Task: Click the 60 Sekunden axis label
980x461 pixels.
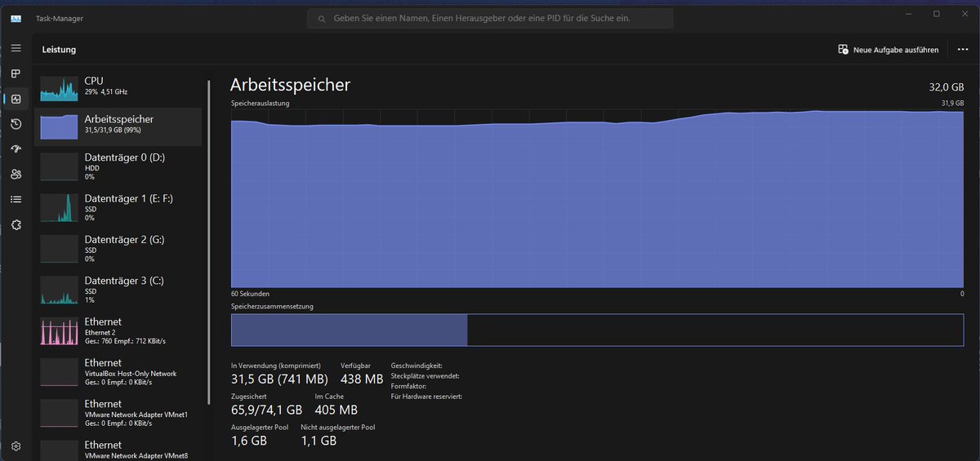Action: click(x=250, y=294)
